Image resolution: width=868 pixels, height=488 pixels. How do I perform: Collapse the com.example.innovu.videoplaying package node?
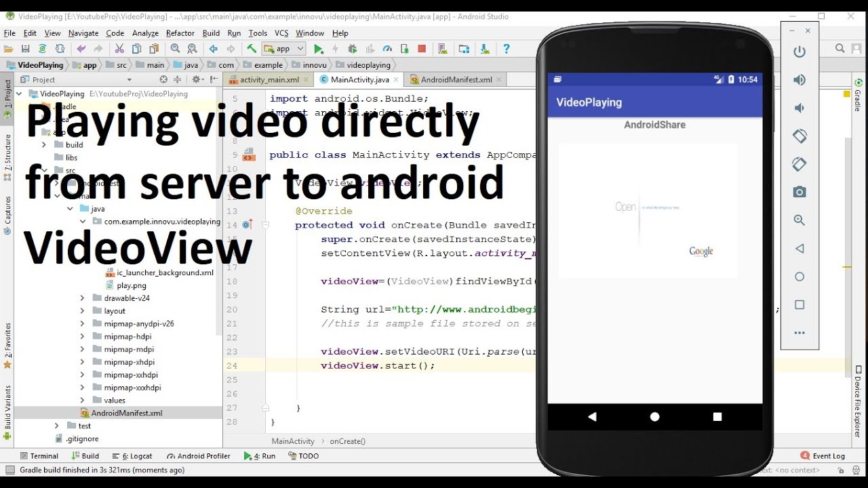click(83, 222)
